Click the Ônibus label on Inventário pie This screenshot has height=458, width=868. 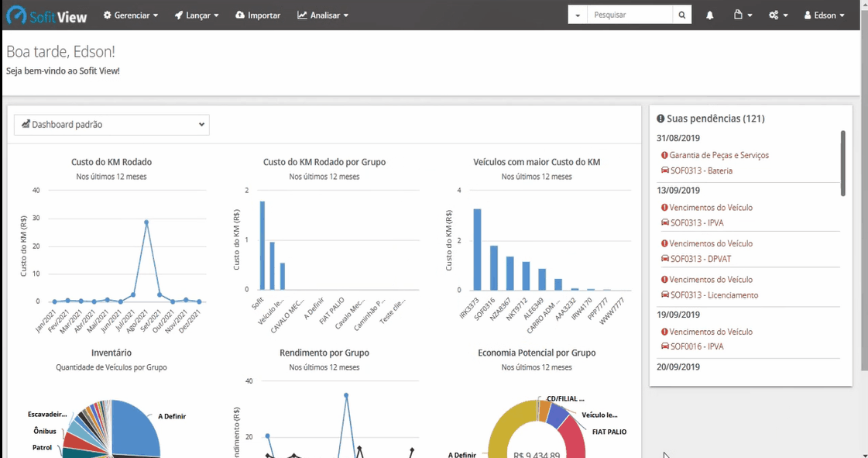(45, 430)
